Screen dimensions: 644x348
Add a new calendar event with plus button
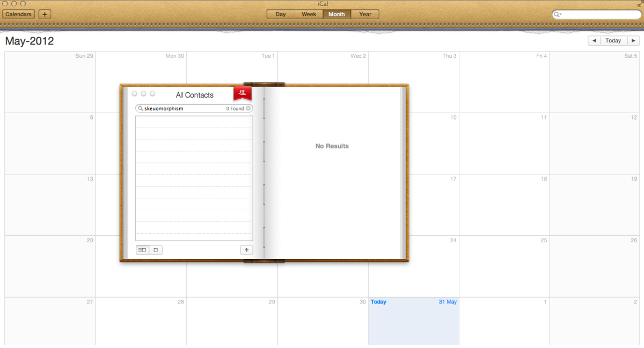click(x=45, y=14)
